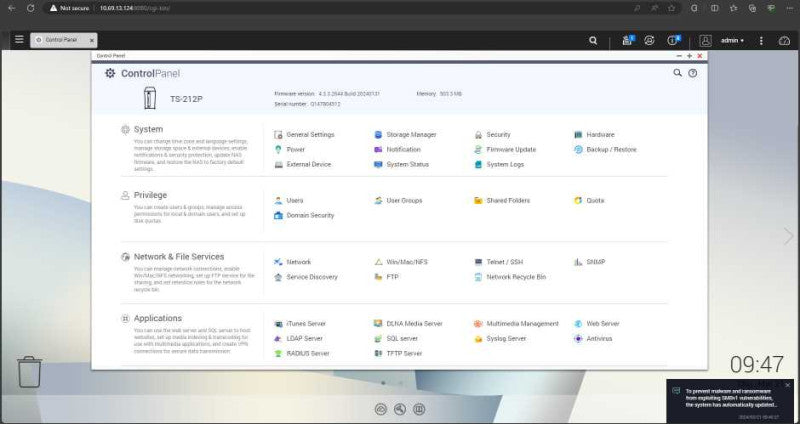This screenshot has height=424, width=800.
Task: Open SNMP settings
Action: tap(590, 262)
